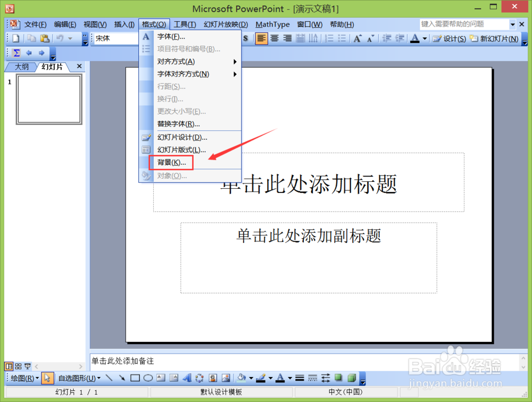Insert Clip Art icon
Image resolution: width=532 pixels, height=402 pixels.
[213, 378]
